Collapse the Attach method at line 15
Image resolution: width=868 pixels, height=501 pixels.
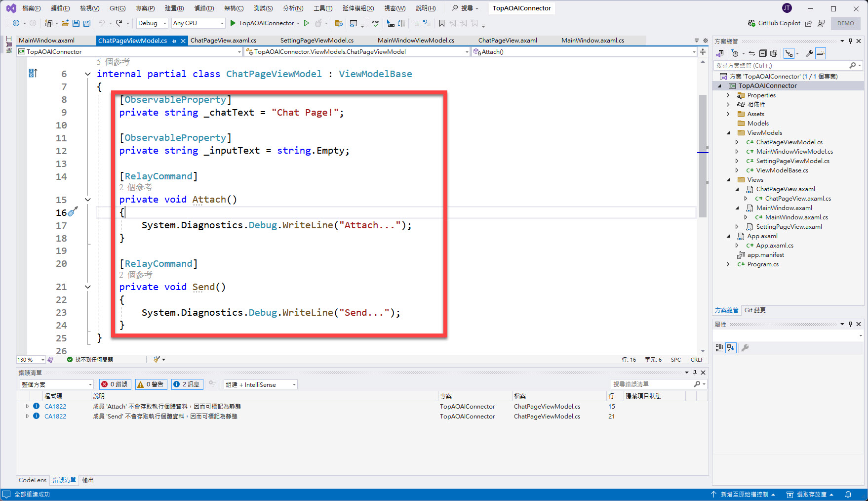click(x=88, y=200)
